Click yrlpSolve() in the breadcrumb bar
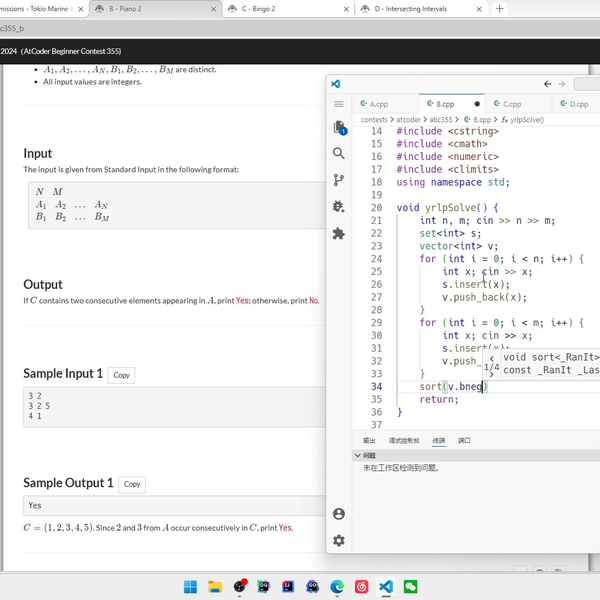The width and height of the screenshot is (600, 600). tap(525, 119)
